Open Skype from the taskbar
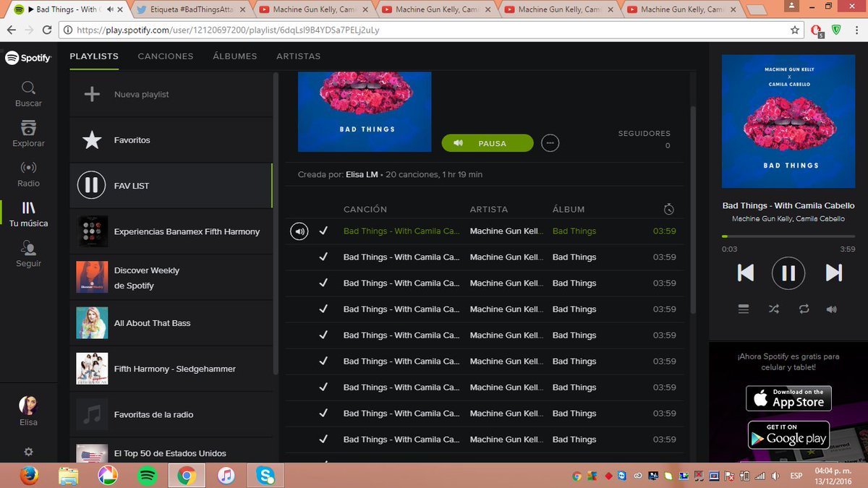Image resolution: width=868 pixels, height=488 pixels. click(x=265, y=476)
